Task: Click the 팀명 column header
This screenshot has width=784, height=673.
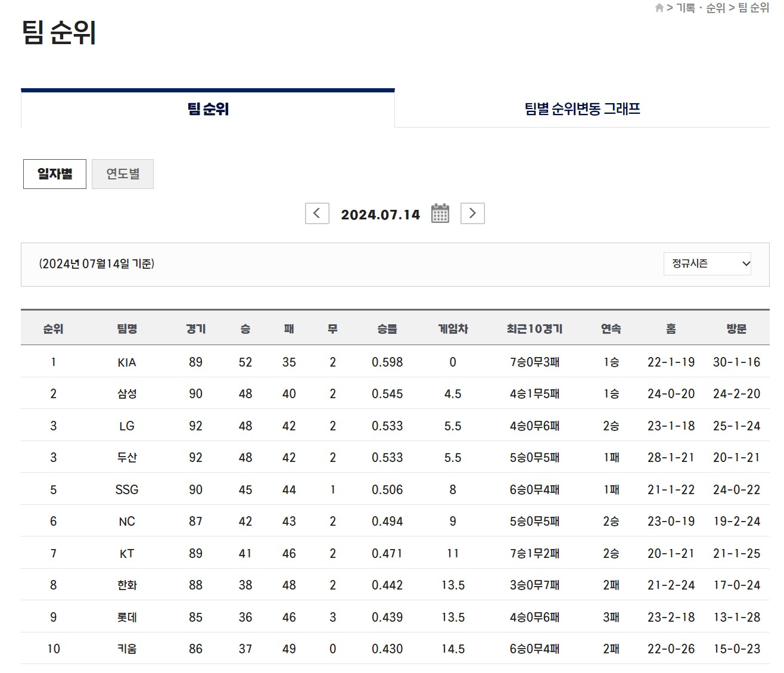Action: click(127, 328)
